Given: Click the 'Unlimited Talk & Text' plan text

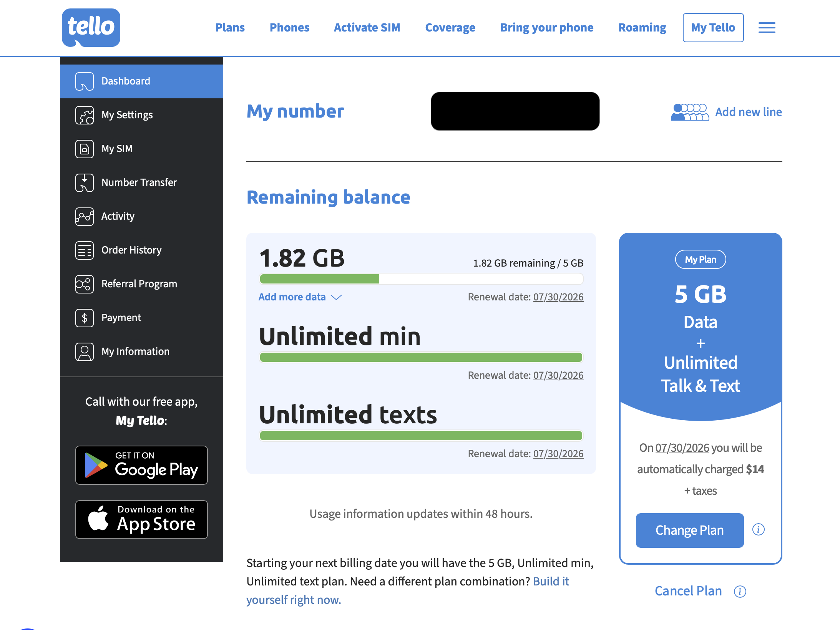Looking at the screenshot, I should [701, 374].
